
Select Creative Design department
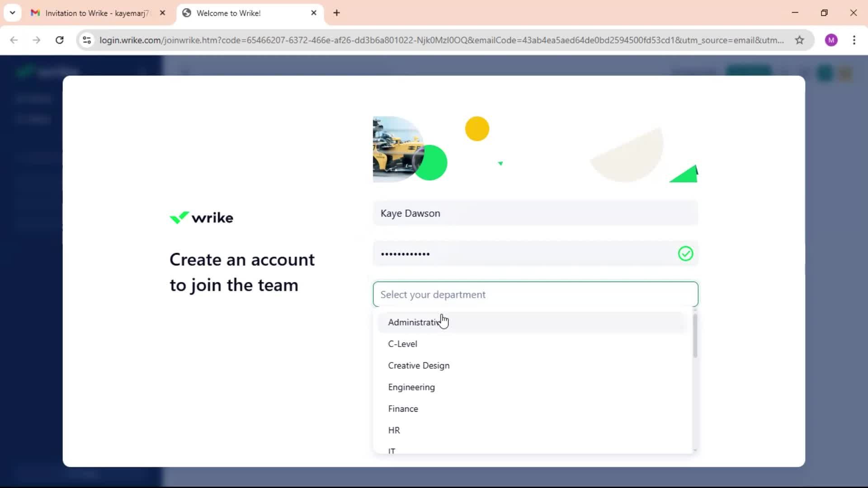pyautogui.click(x=532, y=366)
